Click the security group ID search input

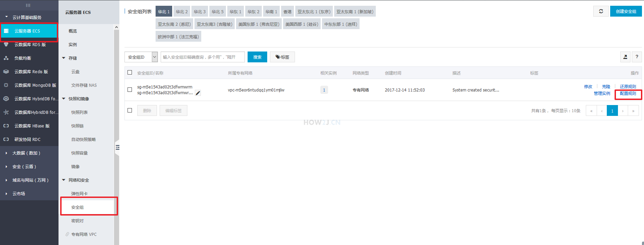203,57
